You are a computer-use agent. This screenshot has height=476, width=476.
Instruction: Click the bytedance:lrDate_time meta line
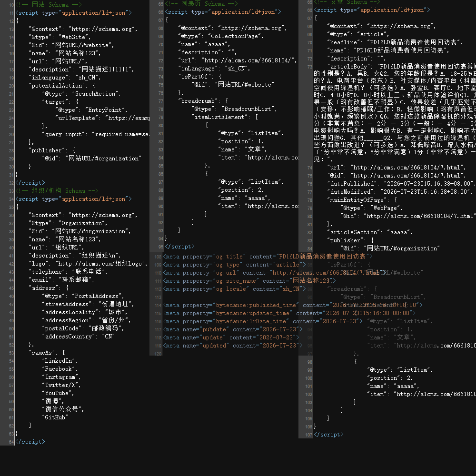click(x=263, y=321)
